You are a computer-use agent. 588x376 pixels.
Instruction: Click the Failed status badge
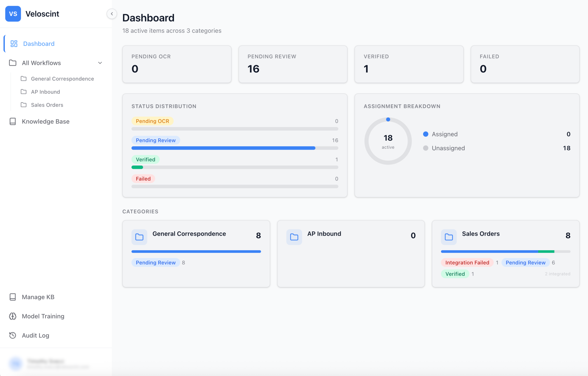[x=143, y=179]
